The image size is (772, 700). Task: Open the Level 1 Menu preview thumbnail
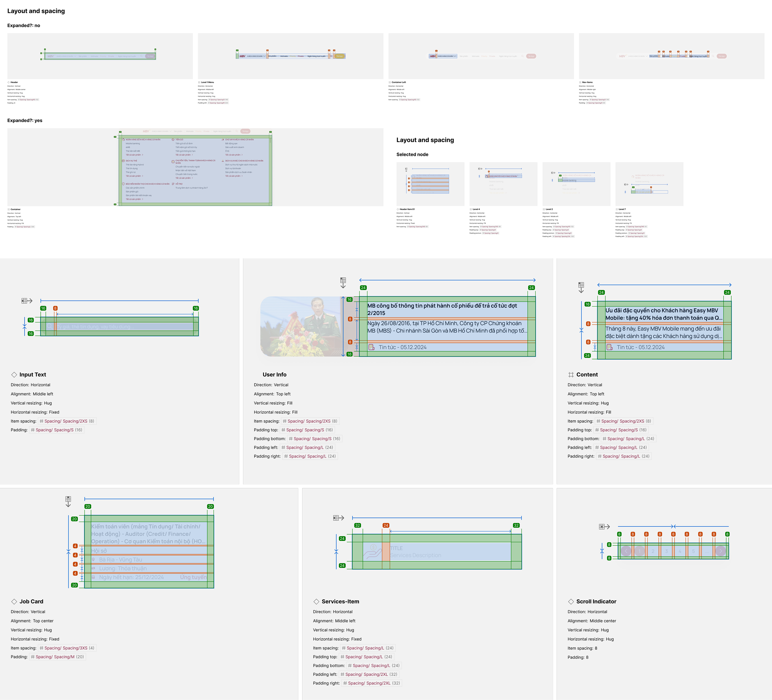coord(290,56)
